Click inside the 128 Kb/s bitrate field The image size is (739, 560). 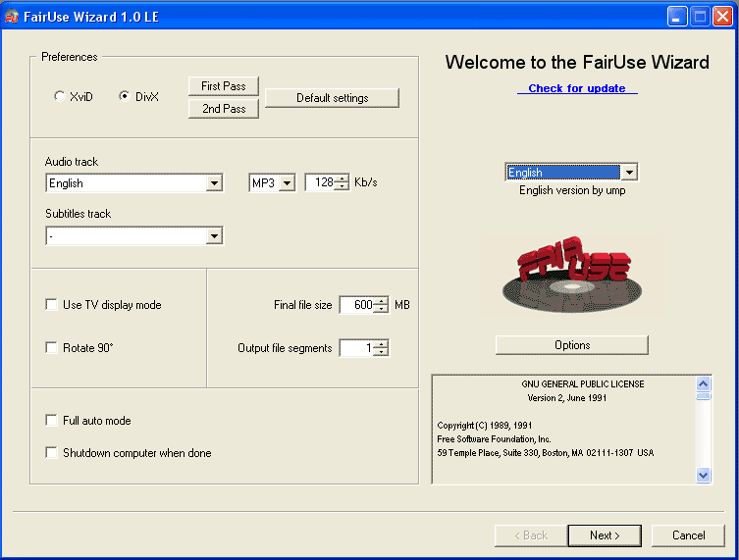tap(321, 182)
